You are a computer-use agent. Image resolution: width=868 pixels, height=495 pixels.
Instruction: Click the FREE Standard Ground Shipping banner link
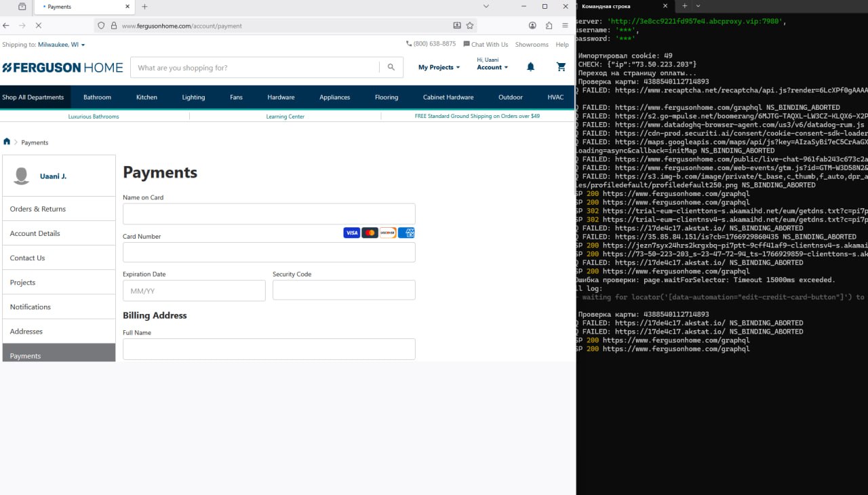(477, 116)
